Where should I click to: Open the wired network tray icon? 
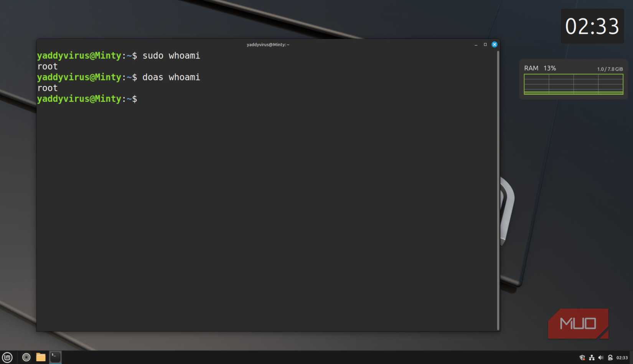[x=592, y=357]
